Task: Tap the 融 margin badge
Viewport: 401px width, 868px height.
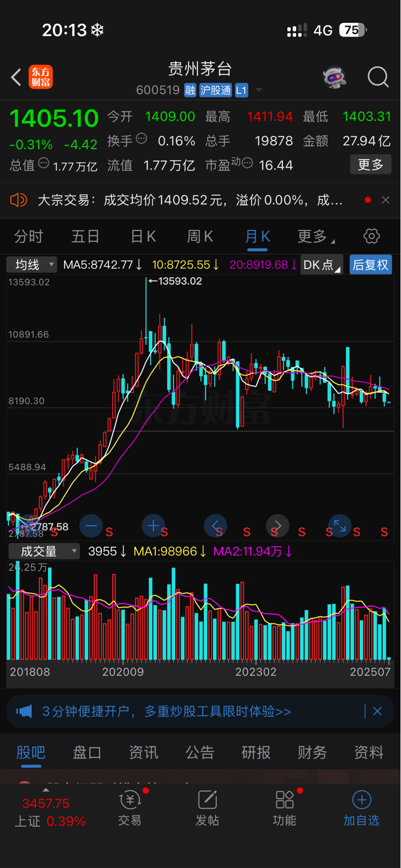Action: point(190,90)
